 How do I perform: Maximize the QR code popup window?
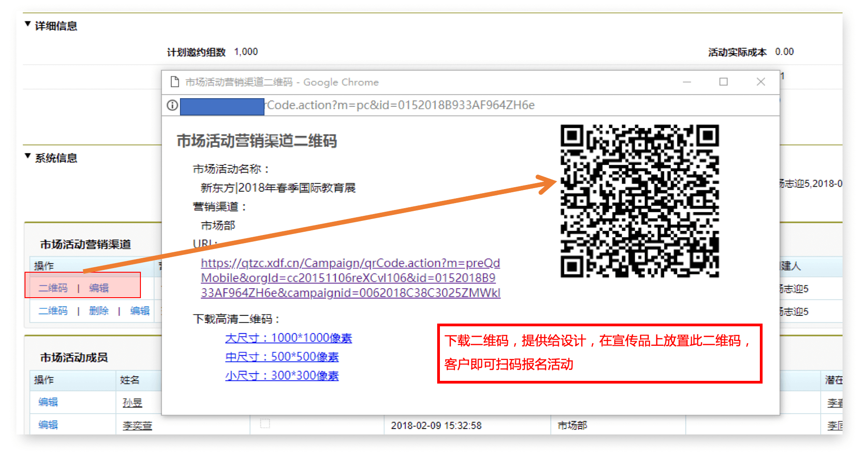pyautogui.click(x=723, y=82)
